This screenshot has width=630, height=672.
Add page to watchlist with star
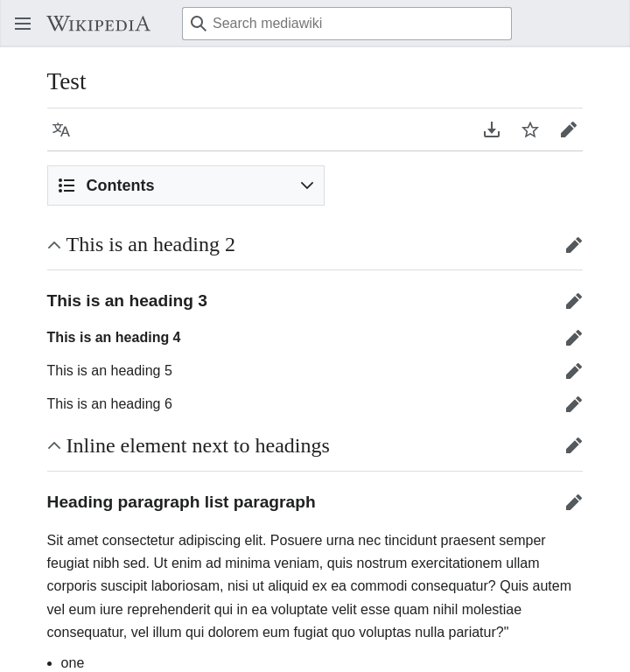(530, 129)
